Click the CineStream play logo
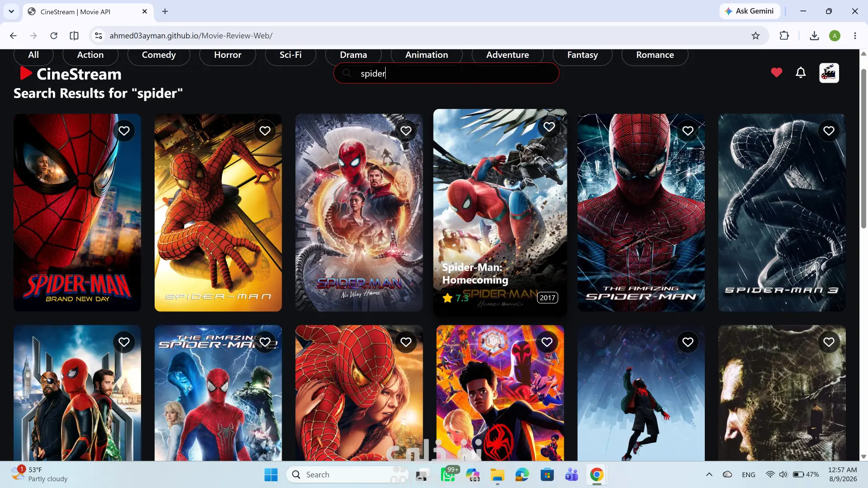This screenshot has width=868, height=488. tap(26, 73)
